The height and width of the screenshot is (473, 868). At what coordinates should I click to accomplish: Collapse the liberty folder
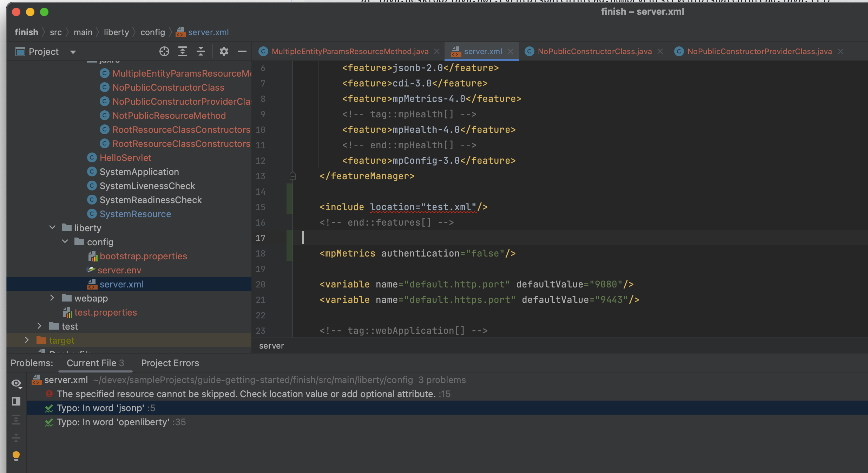(x=52, y=227)
